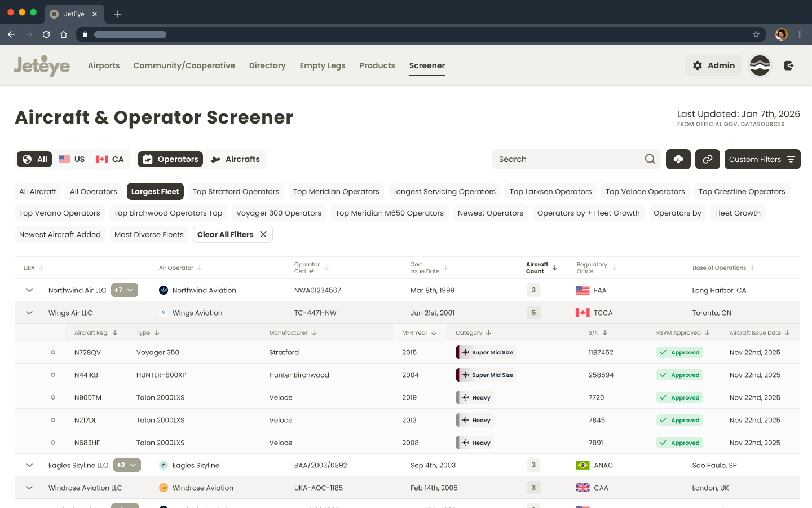Screen dimensions: 812x508
Task: Sort by Cert. Issue Date arrow
Action: 446,268
